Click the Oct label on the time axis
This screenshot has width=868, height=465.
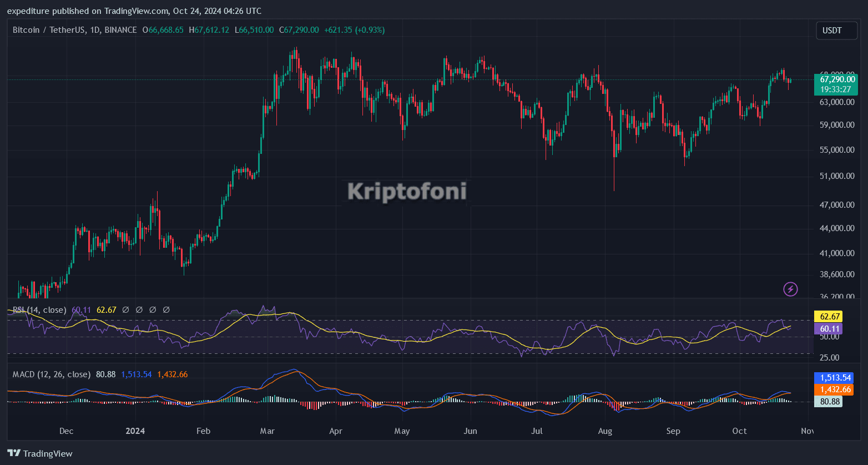tap(739, 431)
